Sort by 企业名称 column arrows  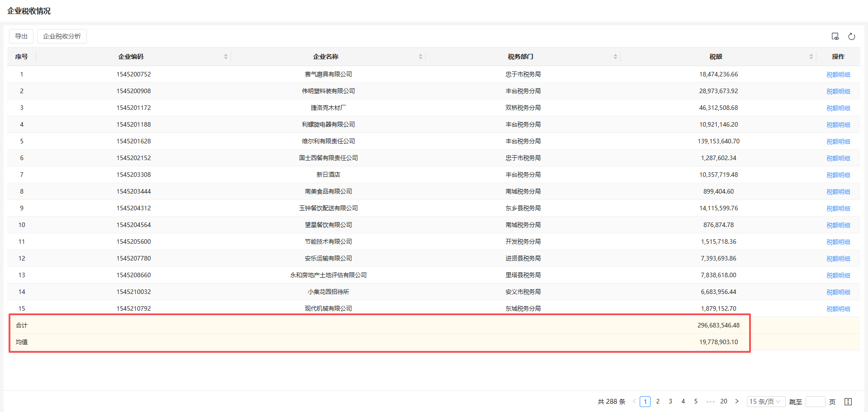click(x=420, y=57)
